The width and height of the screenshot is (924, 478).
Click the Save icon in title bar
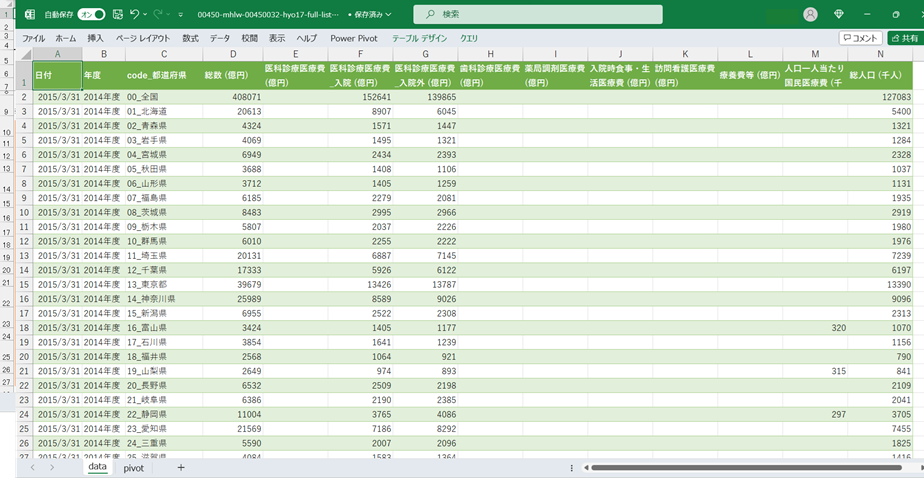pos(118,15)
